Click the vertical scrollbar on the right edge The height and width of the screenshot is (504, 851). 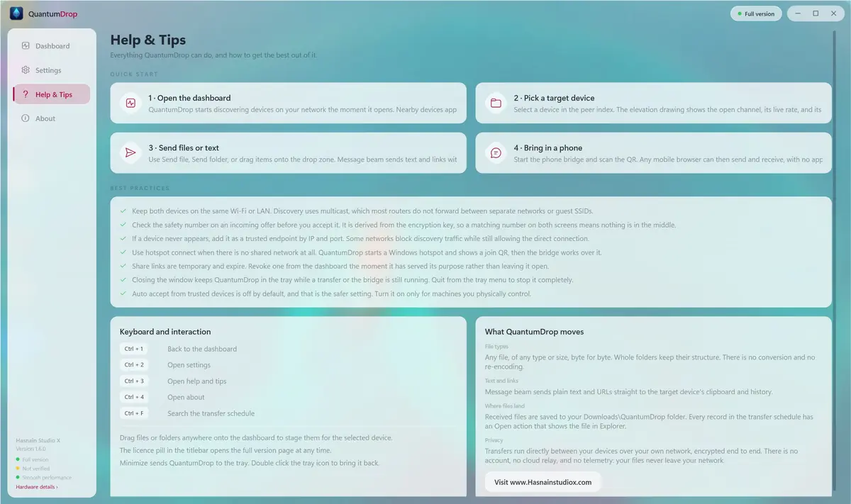pyautogui.click(x=834, y=262)
